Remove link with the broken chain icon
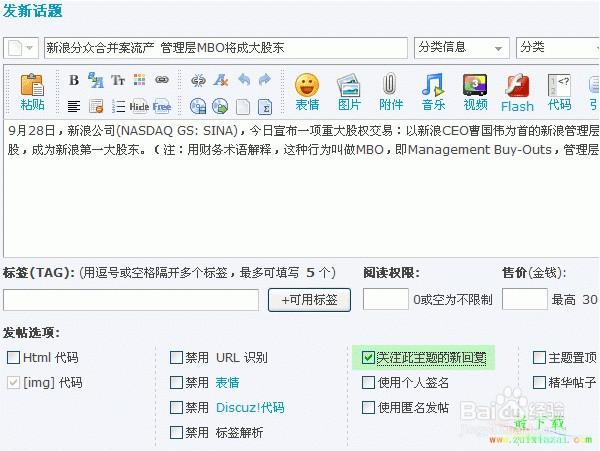Screen dimensions: 600x451 coord(198,80)
